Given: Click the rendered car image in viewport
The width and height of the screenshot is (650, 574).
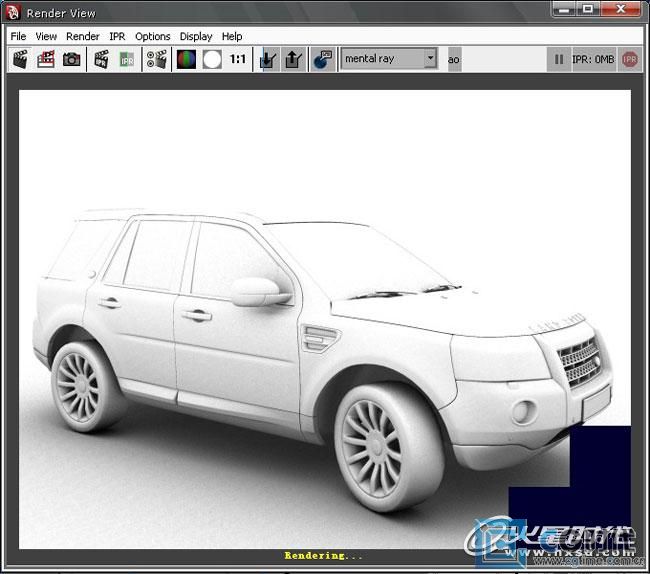Looking at the screenshot, I should pos(325,320).
